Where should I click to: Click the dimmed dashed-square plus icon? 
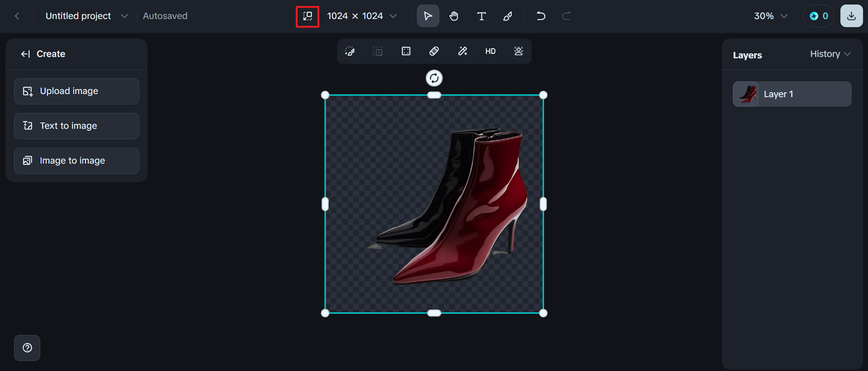tap(378, 52)
